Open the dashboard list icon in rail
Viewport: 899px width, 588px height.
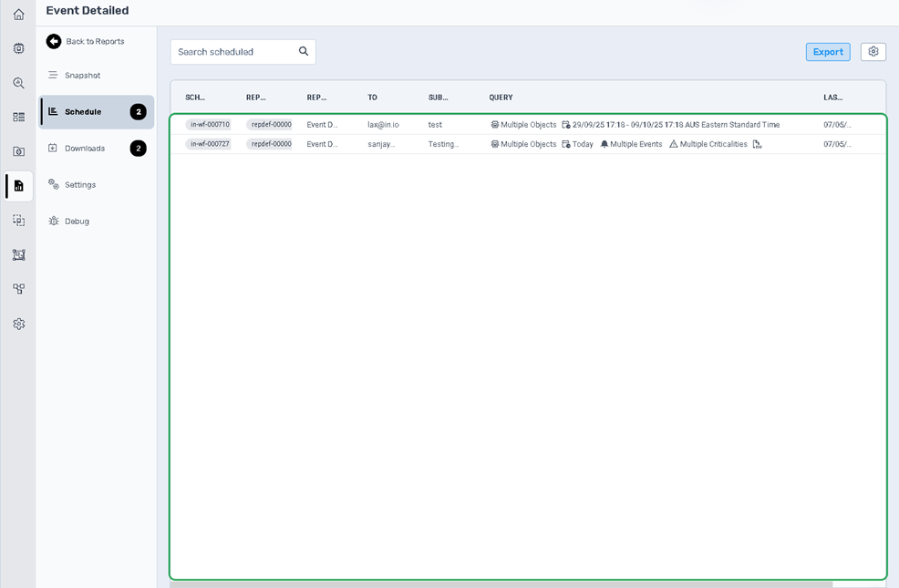point(18,117)
